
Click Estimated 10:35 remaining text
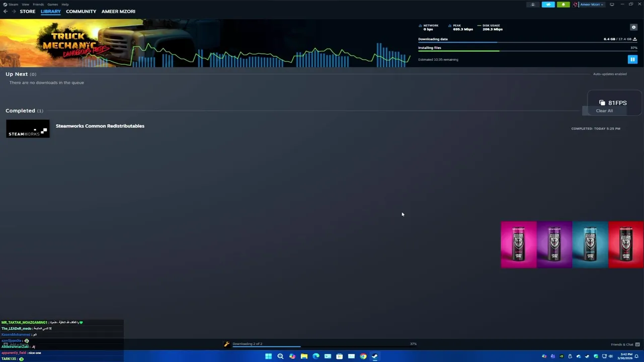click(438, 59)
